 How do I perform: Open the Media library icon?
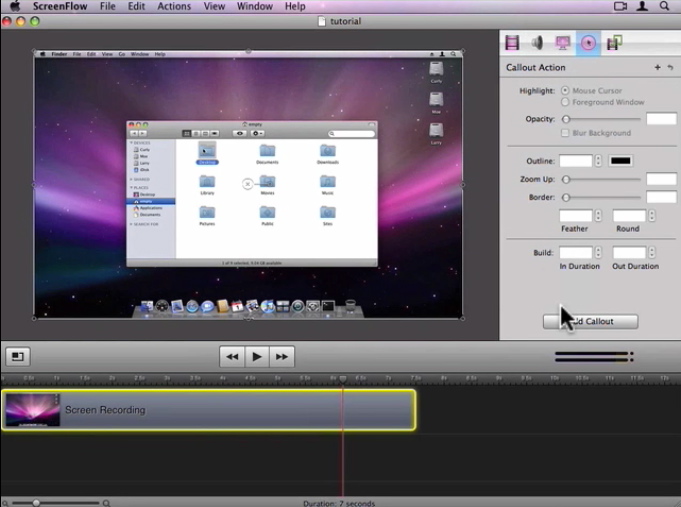[614, 43]
